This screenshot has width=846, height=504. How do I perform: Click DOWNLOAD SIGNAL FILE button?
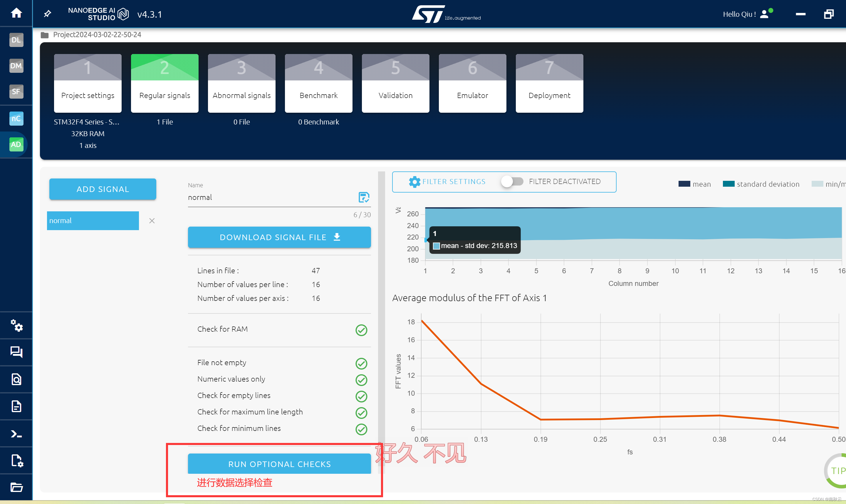279,237
